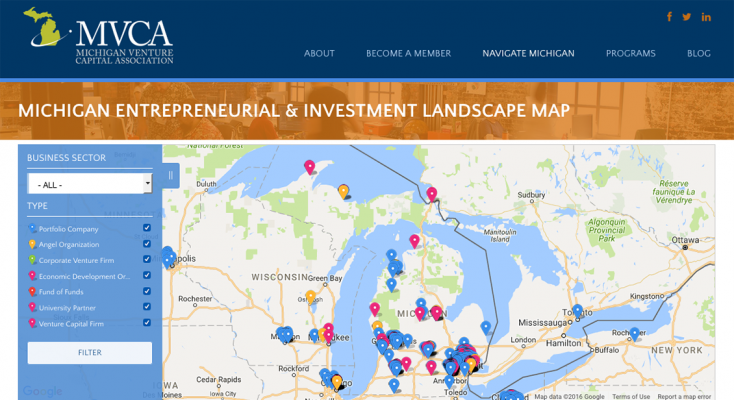Image resolution: width=734 pixels, height=400 pixels.
Task: Open the Programs menu
Action: click(631, 53)
